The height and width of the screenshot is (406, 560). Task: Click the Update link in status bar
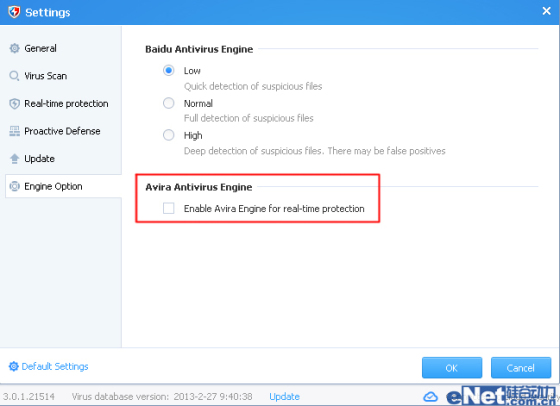(284, 396)
